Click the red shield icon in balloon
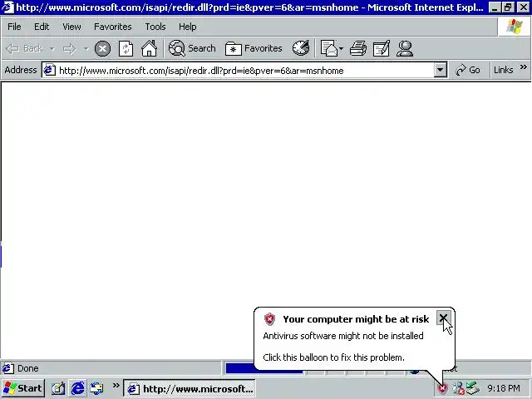This screenshot has height=399, width=532. 269,319
